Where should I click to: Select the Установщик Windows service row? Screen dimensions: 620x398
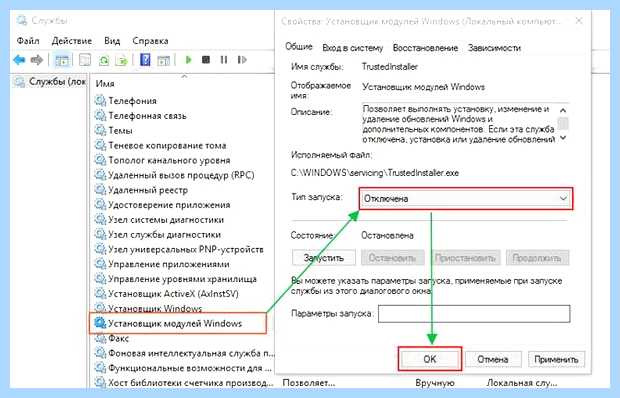(155, 308)
